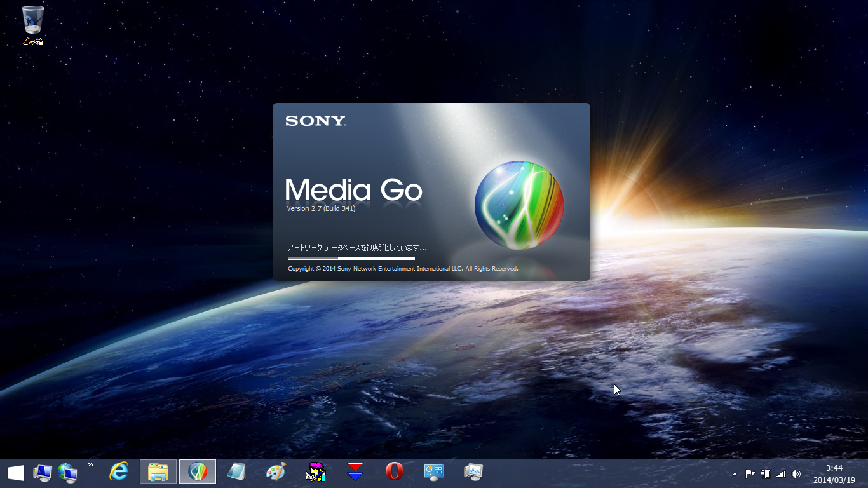Launch the Computer shortcut beside the Start button
This screenshot has height=488, width=868.
(43, 472)
